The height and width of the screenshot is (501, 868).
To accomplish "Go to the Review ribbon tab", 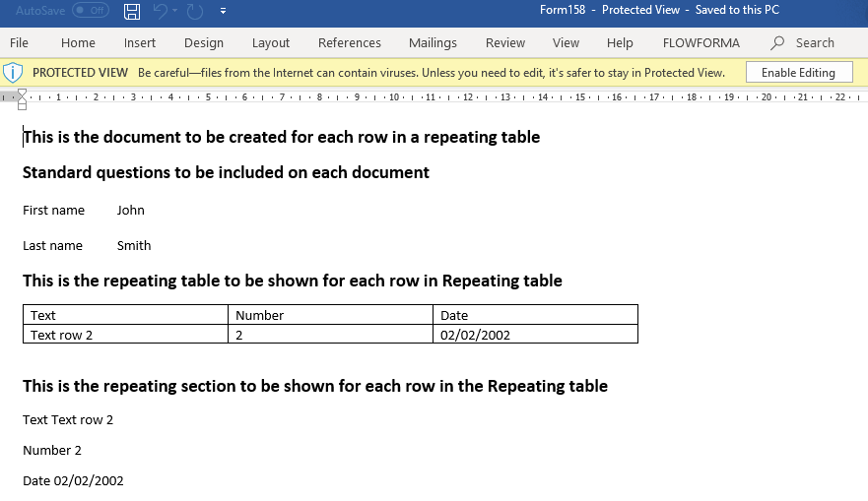I will click(x=505, y=42).
